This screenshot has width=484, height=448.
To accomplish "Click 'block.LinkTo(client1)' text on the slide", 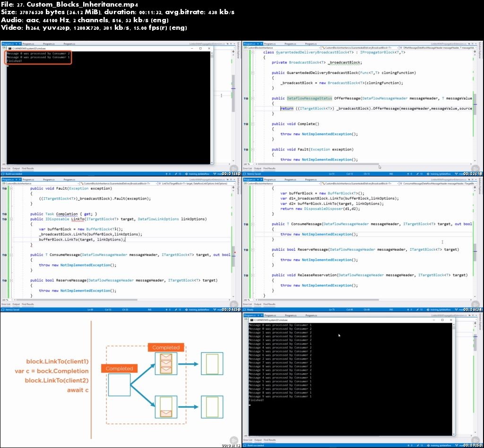I will point(57,361).
